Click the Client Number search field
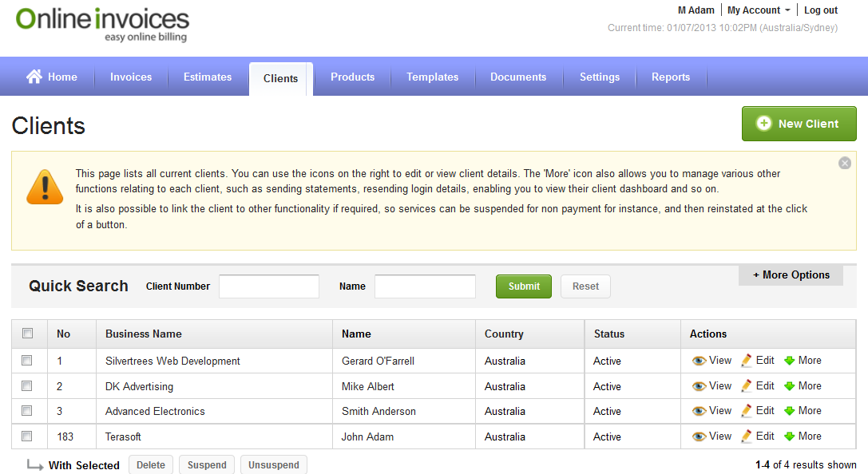Screen dimensions: 868x474 tap(269, 286)
